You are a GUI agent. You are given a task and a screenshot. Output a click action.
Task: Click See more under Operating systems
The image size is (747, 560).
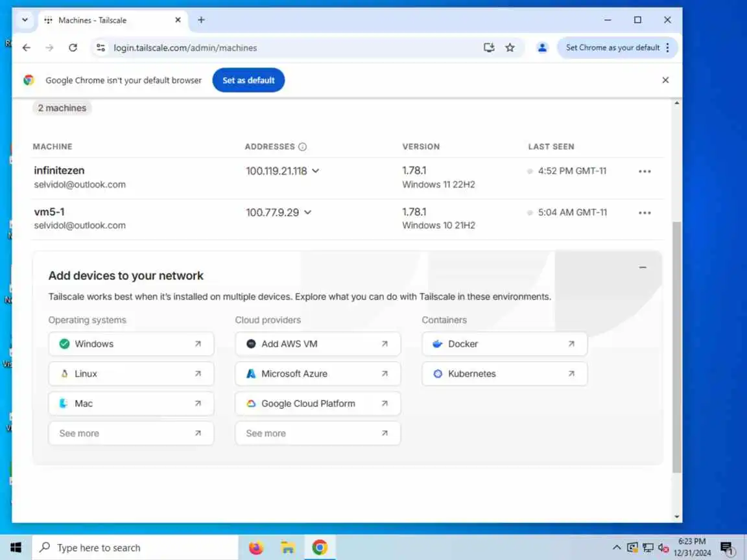coord(131,434)
